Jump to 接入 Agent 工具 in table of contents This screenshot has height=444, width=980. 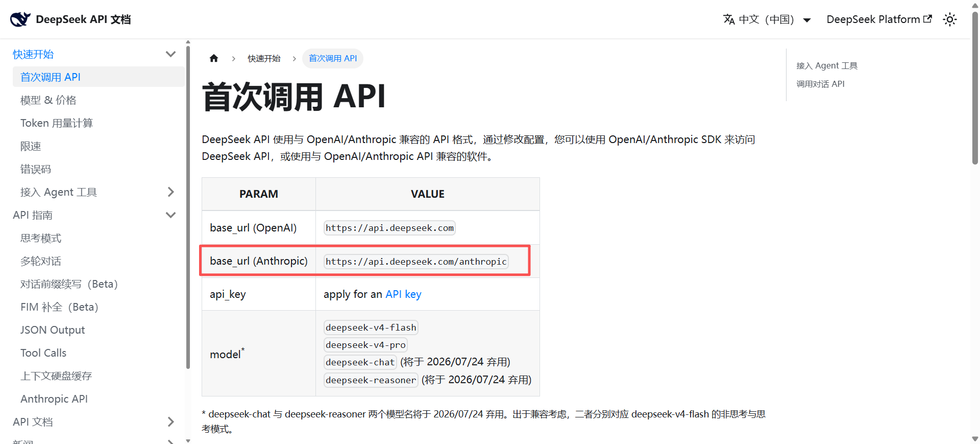click(827, 65)
